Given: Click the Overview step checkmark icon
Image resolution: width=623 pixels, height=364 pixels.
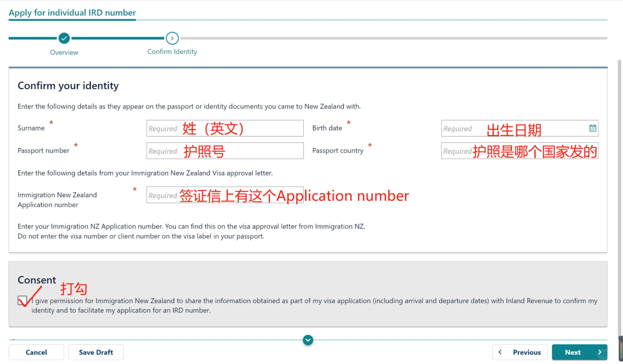Looking at the screenshot, I should (64, 38).
